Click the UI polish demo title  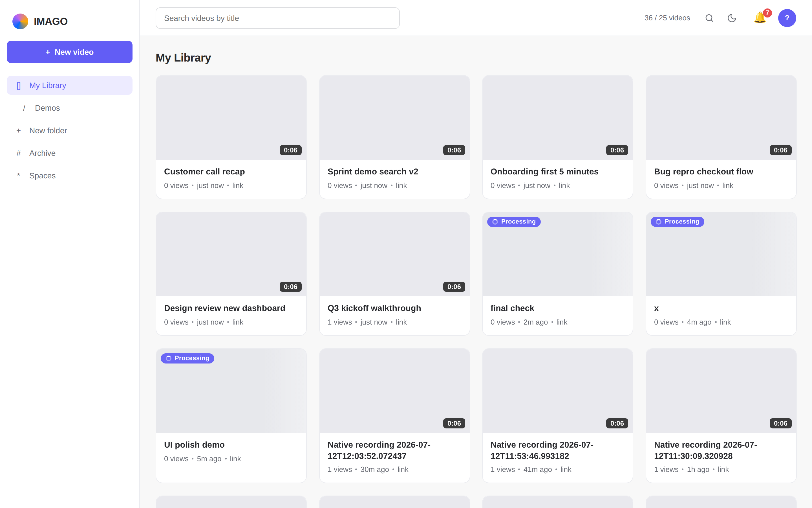(194, 445)
